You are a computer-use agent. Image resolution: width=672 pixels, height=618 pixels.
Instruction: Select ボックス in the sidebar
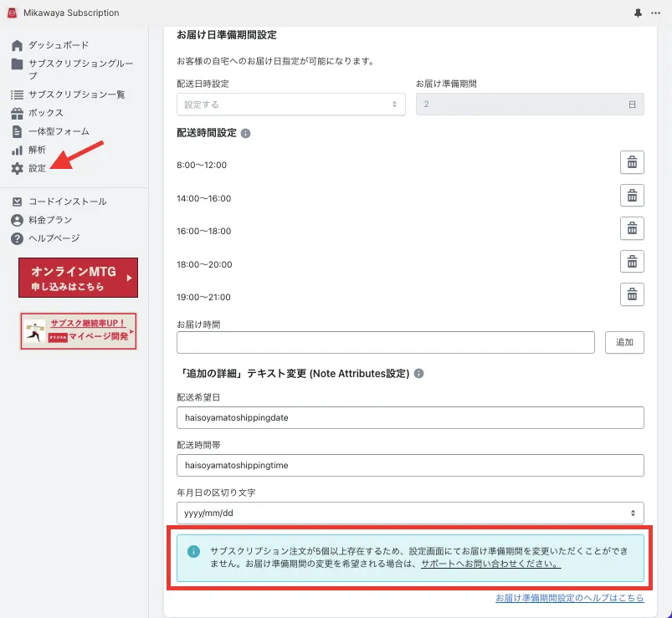46,113
